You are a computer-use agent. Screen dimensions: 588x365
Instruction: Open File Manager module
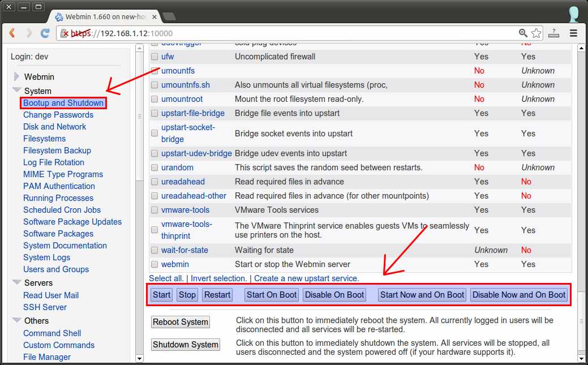(47, 357)
